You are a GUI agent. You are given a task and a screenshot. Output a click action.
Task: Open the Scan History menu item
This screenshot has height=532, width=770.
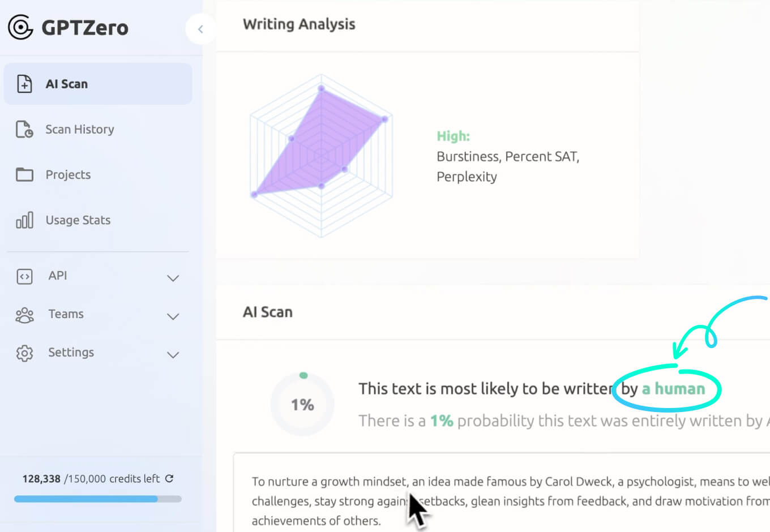(80, 130)
